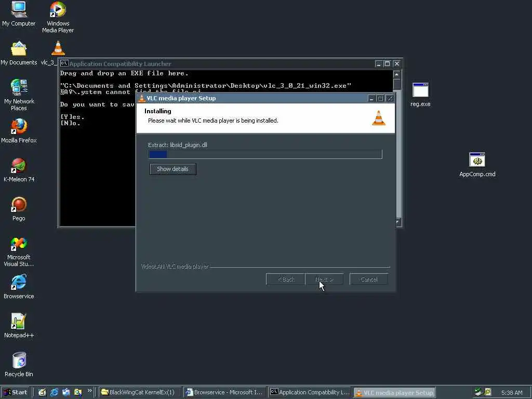The height and width of the screenshot is (399, 532).
Task: Click Show details in VLC Setup
Action: point(172,169)
